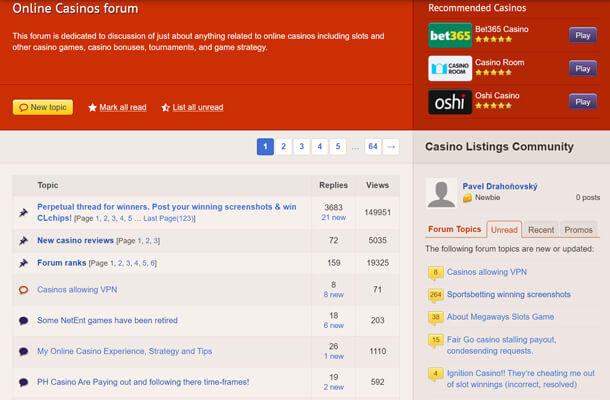The image size is (610, 400).
Task: Click 2 new link for PH Casino topic
Action: pyautogui.click(x=333, y=387)
